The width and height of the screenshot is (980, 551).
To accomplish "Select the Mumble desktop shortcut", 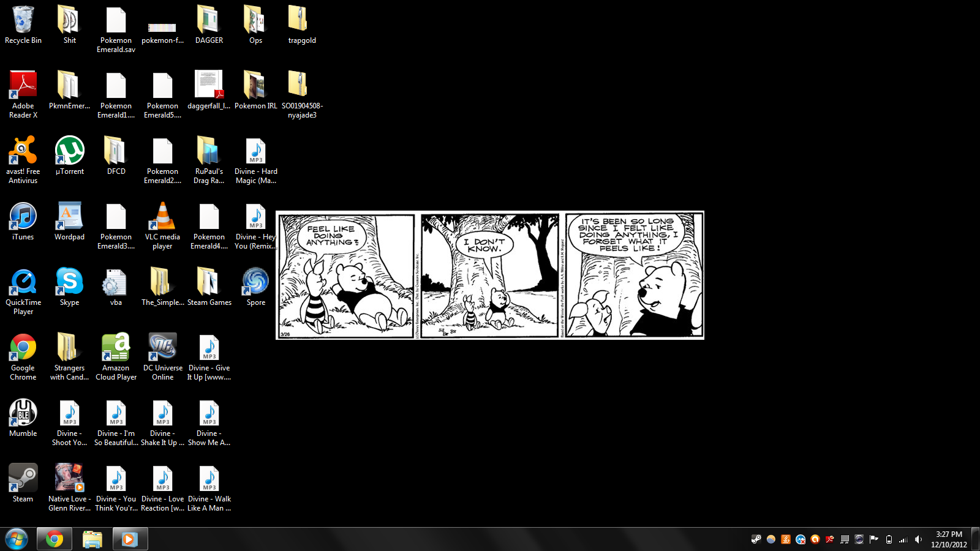I will (23, 418).
